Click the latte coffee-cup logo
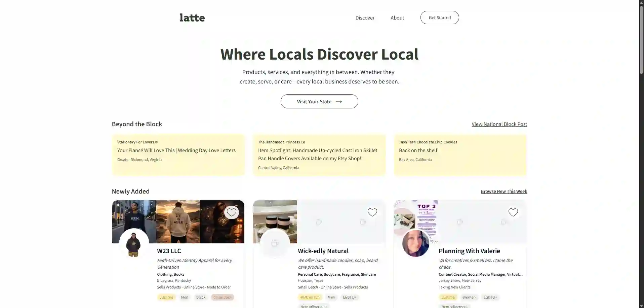644x308 pixels. 192,18
